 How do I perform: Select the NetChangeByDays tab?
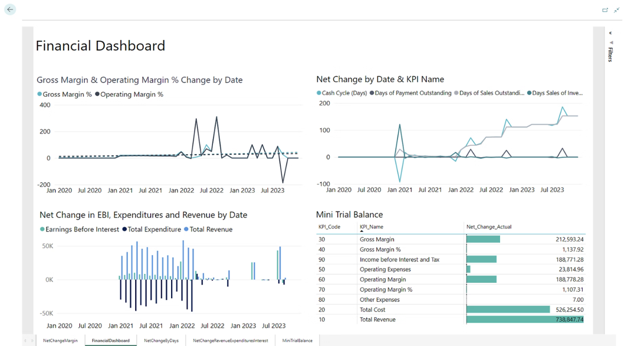tap(161, 341)
